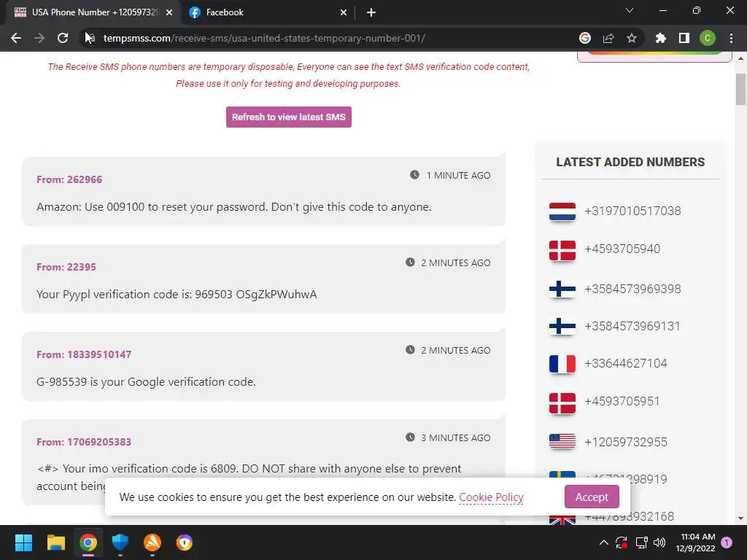Open the orange circular taskbar app
The height and width of the screenshot is (560, 747).
click(x=152, y=542)
